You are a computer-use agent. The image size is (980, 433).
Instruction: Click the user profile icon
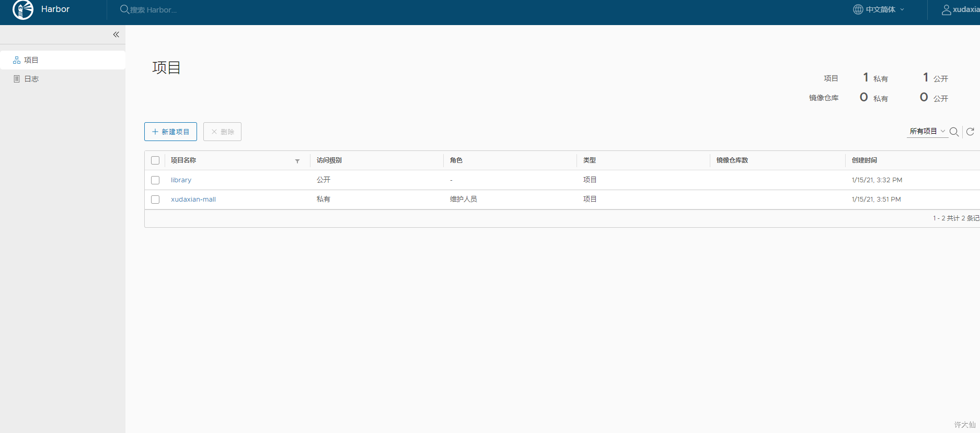click(946, 9)
